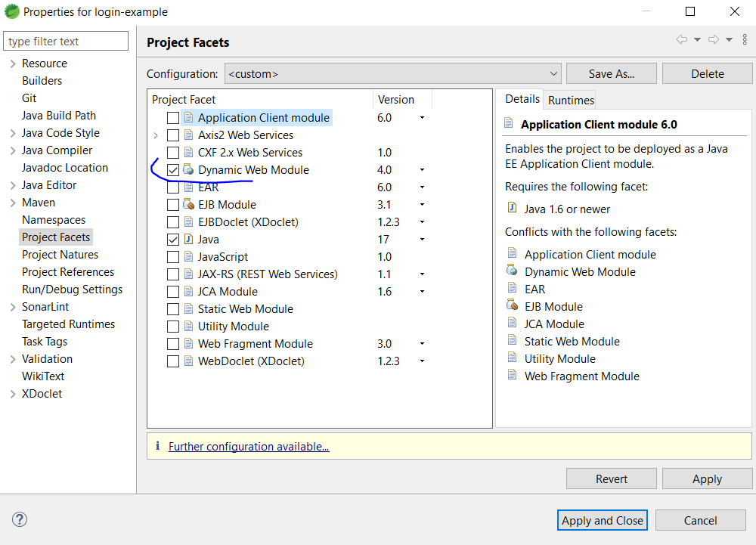The height and width of the screenshot is (545, 756).
Task: Click the JavaScript facet icon
Action: (x=188, y=256)
